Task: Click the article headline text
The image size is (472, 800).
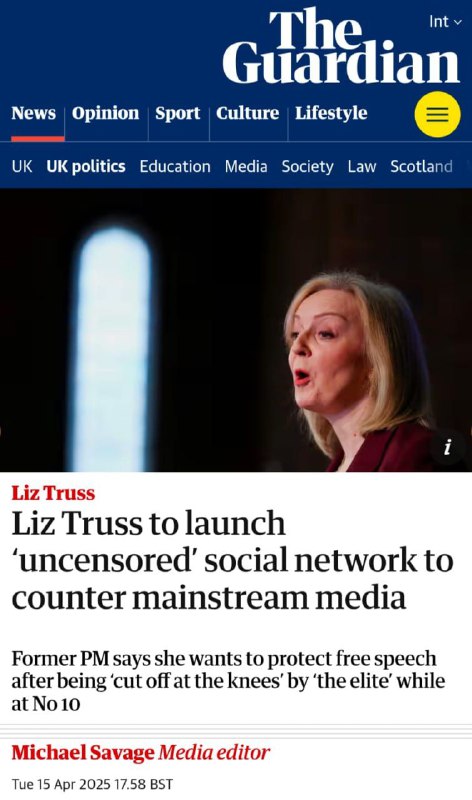Action: coord(233,560)
